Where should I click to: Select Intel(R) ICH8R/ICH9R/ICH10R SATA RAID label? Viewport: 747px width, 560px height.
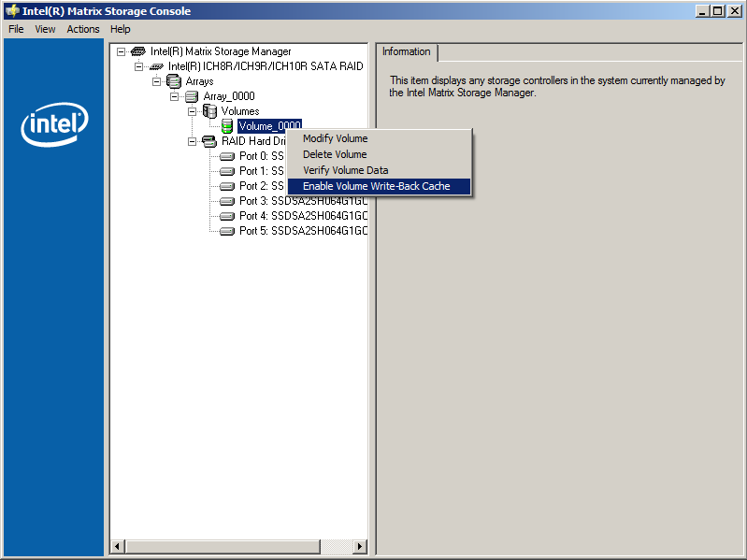[266, 66]
